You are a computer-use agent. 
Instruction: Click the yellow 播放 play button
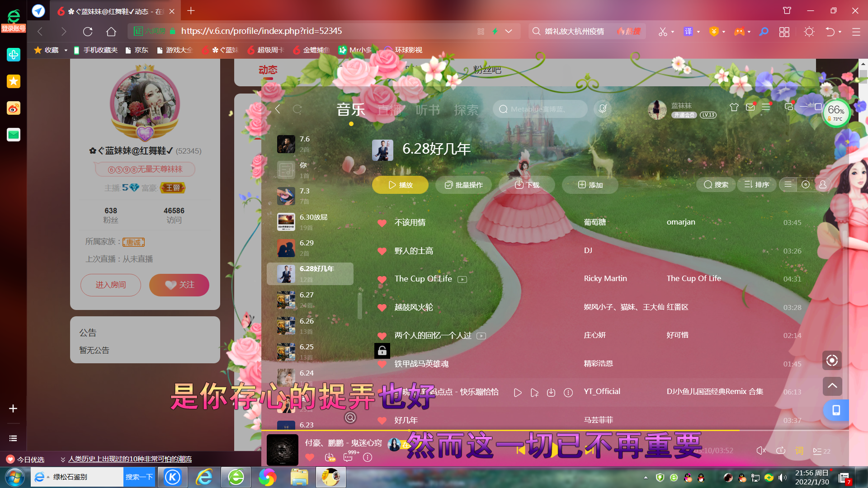click(400, 185)
